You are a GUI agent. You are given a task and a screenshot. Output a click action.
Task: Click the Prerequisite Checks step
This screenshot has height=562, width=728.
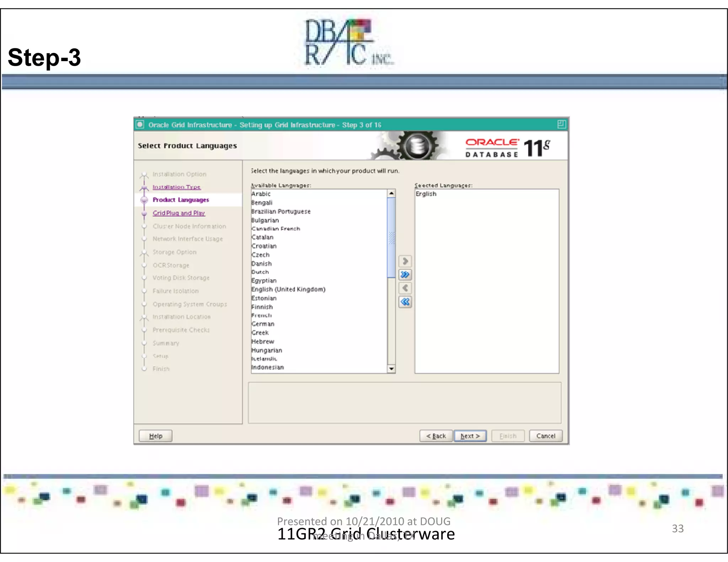click(x=181, y=330)
